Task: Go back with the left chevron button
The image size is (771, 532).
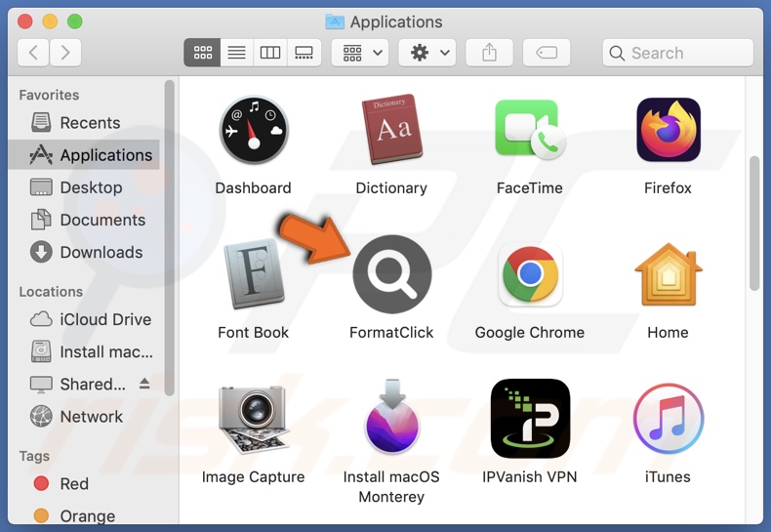Action: click(x=33, y=53)
